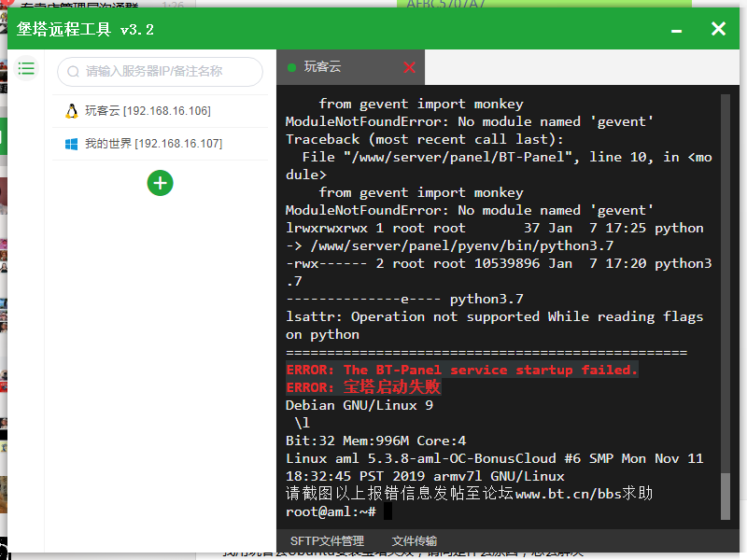
Task: Open SFTP文件管理 at the bottom
Action: pos(328,541)
